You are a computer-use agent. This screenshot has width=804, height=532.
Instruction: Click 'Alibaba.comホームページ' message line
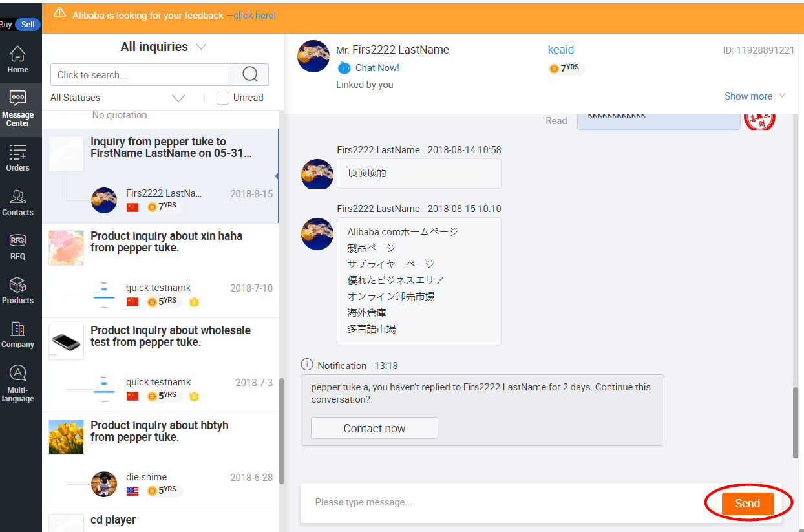(403, 231)
